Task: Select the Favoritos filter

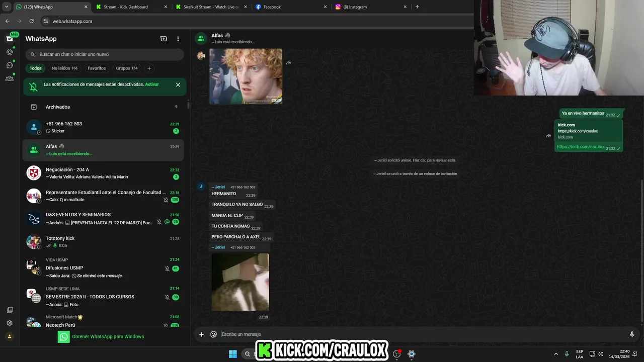Action: (x=97, y=68)
